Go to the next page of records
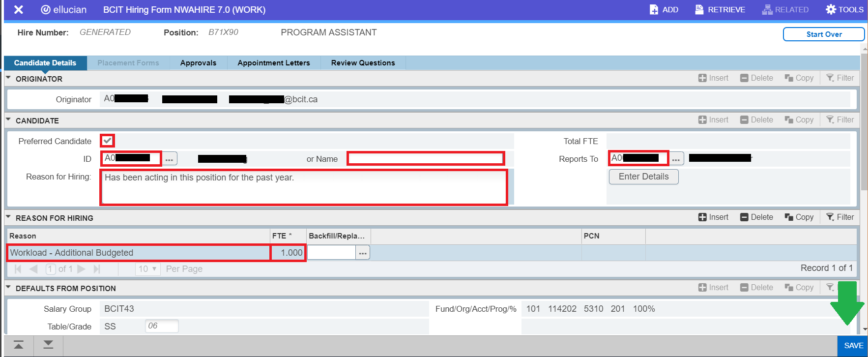Image resolution: width=868 pixels, height=357 pixels. 82,269
